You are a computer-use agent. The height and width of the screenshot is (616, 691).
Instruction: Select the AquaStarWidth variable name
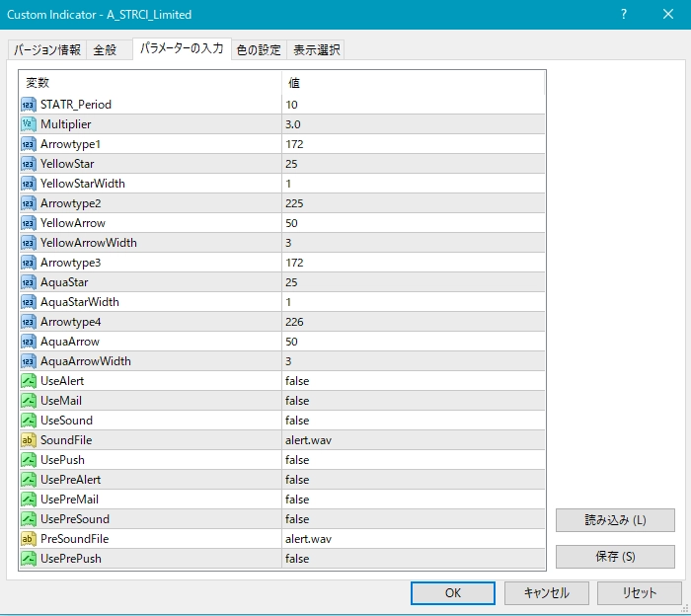tap(80, 302)
